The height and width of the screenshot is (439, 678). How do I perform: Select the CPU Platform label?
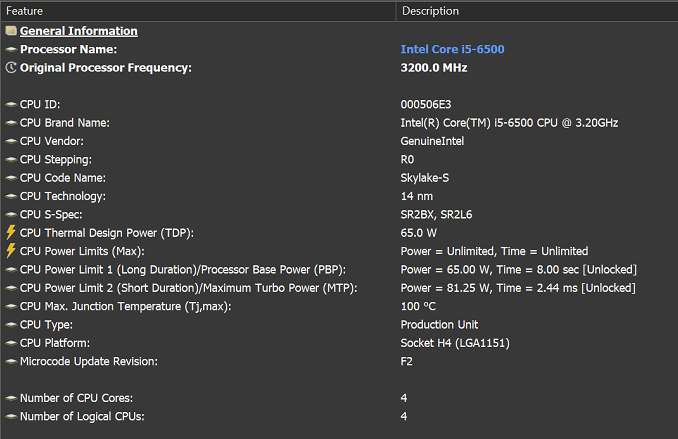click(54, 343)
